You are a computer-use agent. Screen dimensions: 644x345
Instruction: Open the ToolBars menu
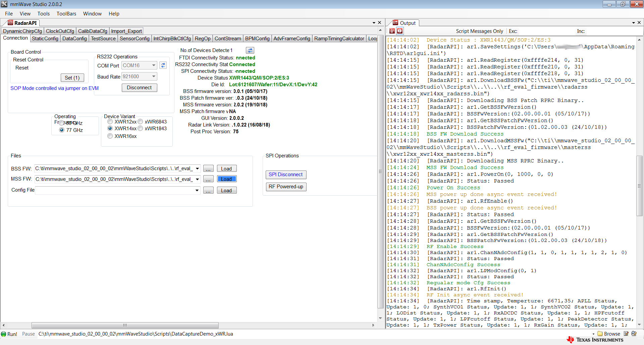(x=66, y=14)
